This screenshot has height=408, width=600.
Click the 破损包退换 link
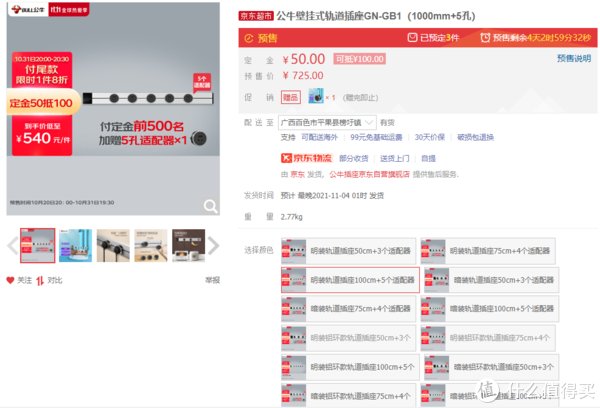pyautogui.click(x=475, y=137)
